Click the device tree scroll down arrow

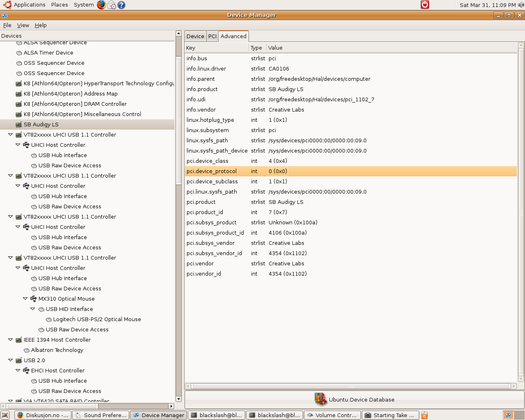pyautogui.click(x=178, y=399)
